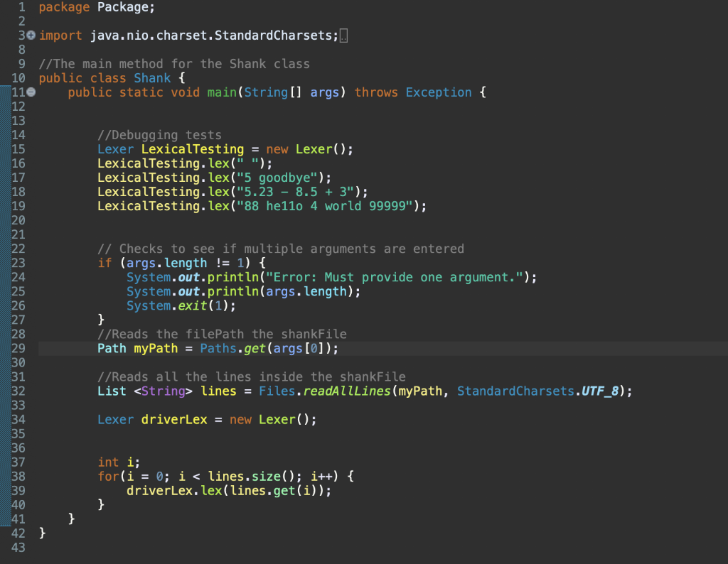Click the comment "// Checks to see if multiple arguments are entered"
728x564 pixels.
click(x=281, y=249)
